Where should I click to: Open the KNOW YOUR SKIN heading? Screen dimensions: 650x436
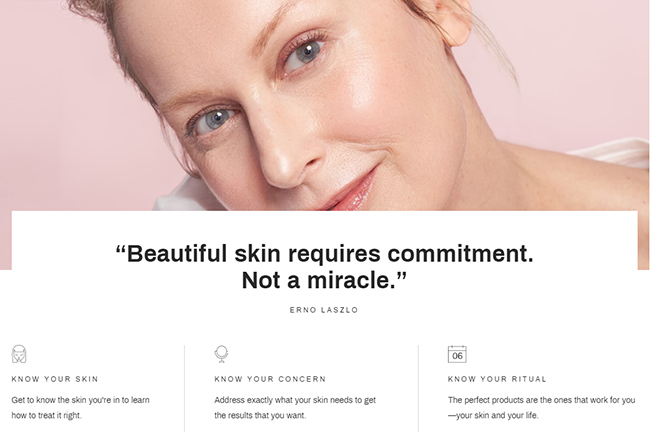click(x=55, y=379)
